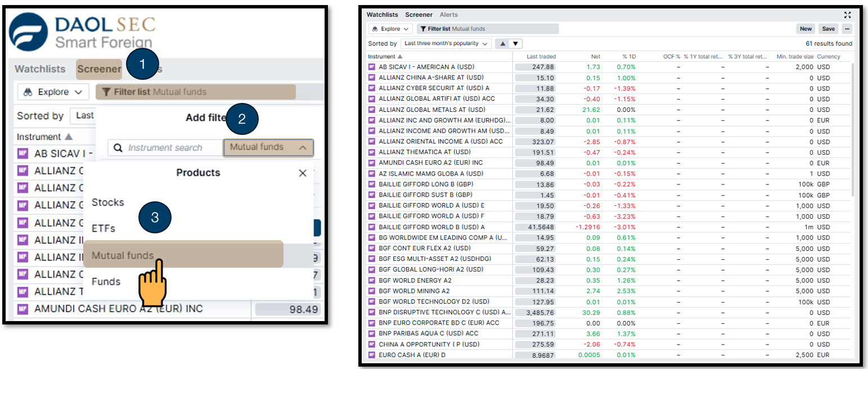The width and height of the screenshot is (868, 415).
Task: Open the Last three month's popularity dropdown
Action: click(x=447, y=43)
